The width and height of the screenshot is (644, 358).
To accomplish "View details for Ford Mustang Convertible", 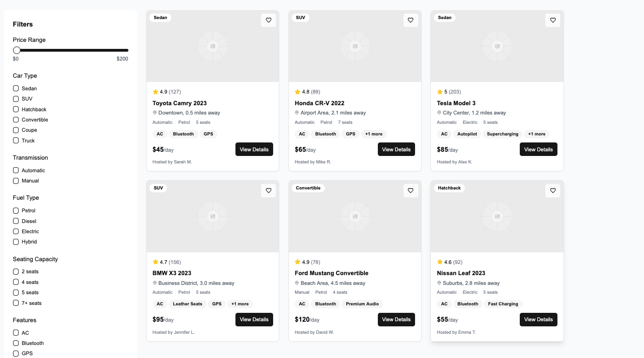I will tap(396, 319).
